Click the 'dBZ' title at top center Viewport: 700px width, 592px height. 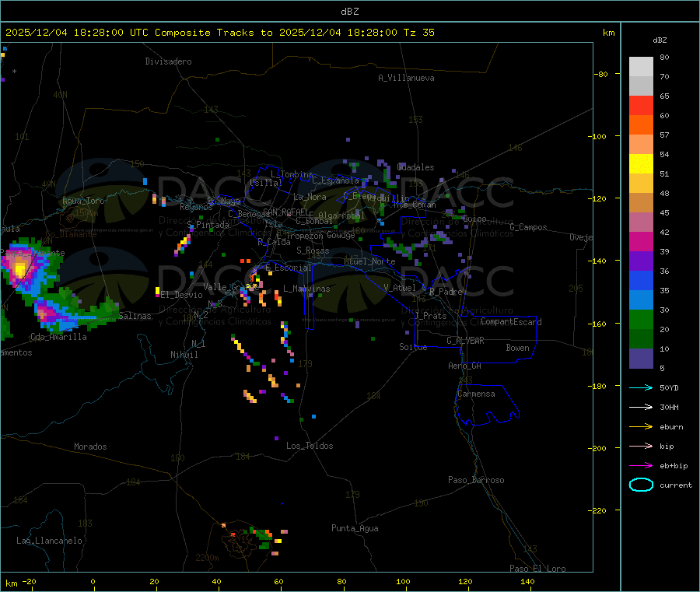coord(349,12)
